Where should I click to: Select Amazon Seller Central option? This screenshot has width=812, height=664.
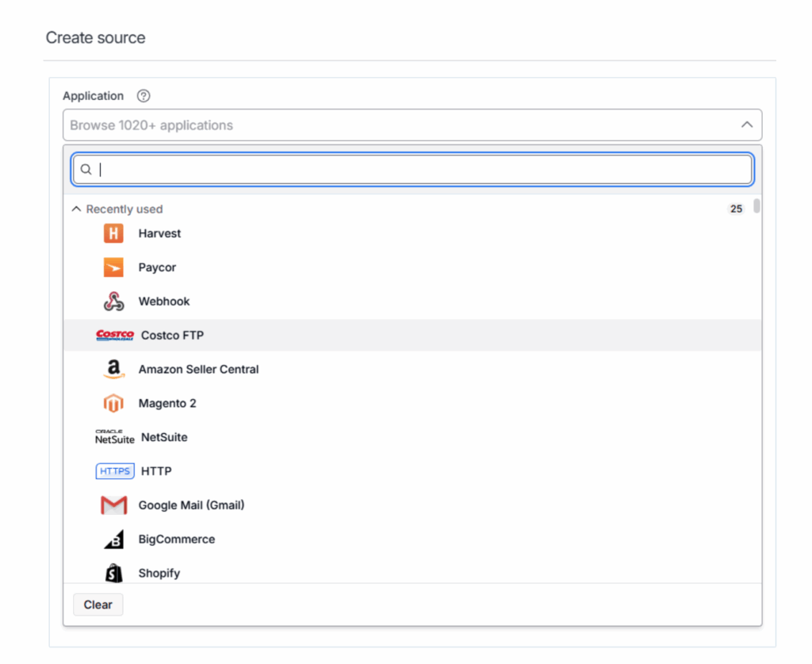click(198, 370)
